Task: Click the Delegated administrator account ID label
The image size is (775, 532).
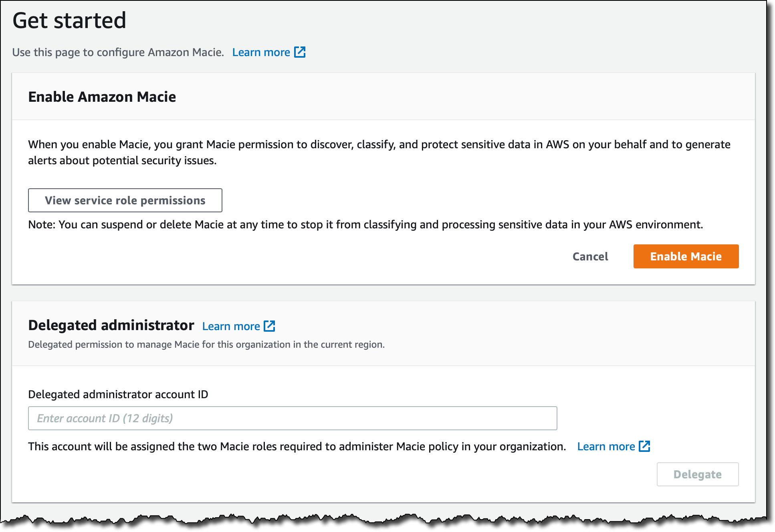Action: point(118,395)
